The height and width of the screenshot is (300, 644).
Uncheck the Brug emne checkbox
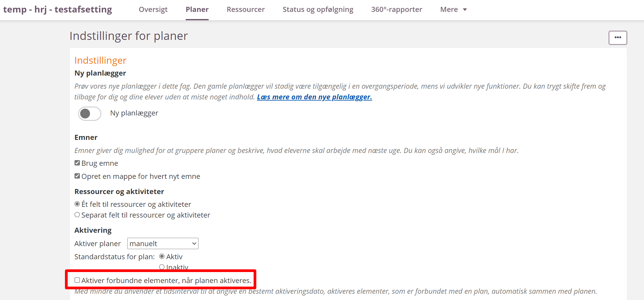[x=77, y=163]
